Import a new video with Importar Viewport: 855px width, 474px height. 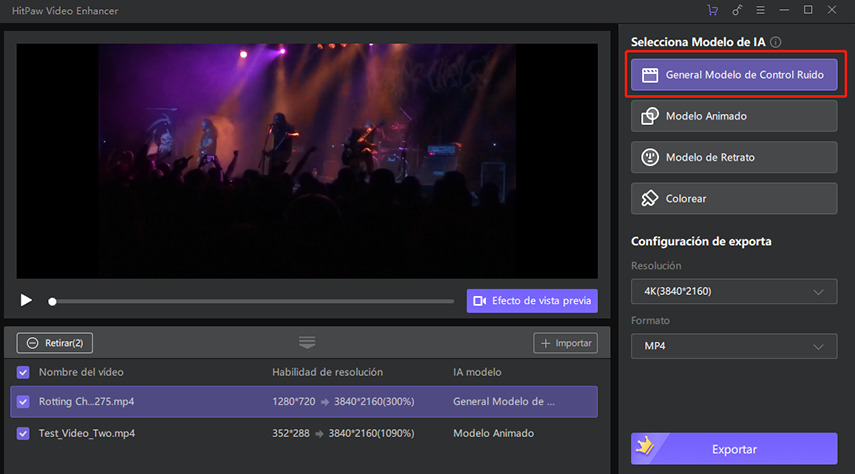565,343
